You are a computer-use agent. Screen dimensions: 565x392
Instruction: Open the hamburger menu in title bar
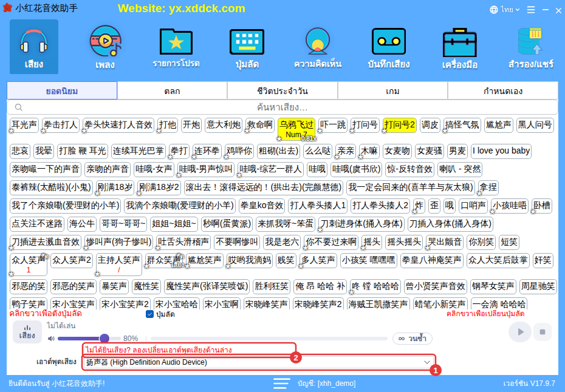tap(531, 10)
